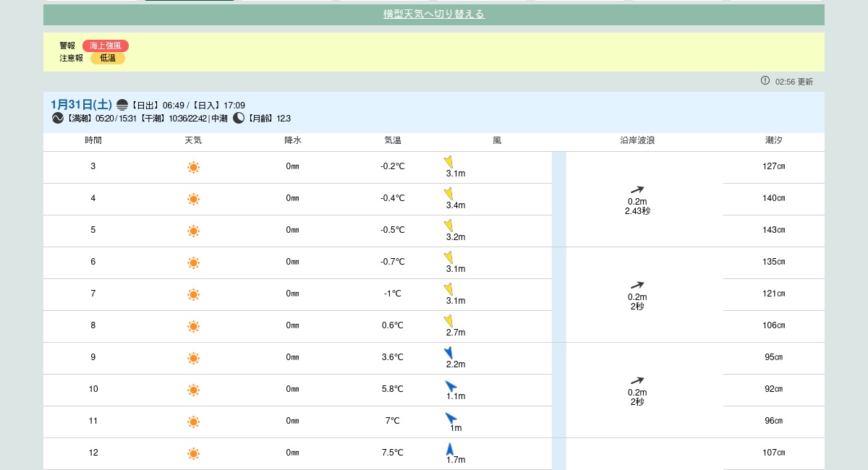
Task: Click the info icon beside 02:56 更新
Action: click(765, 81)
